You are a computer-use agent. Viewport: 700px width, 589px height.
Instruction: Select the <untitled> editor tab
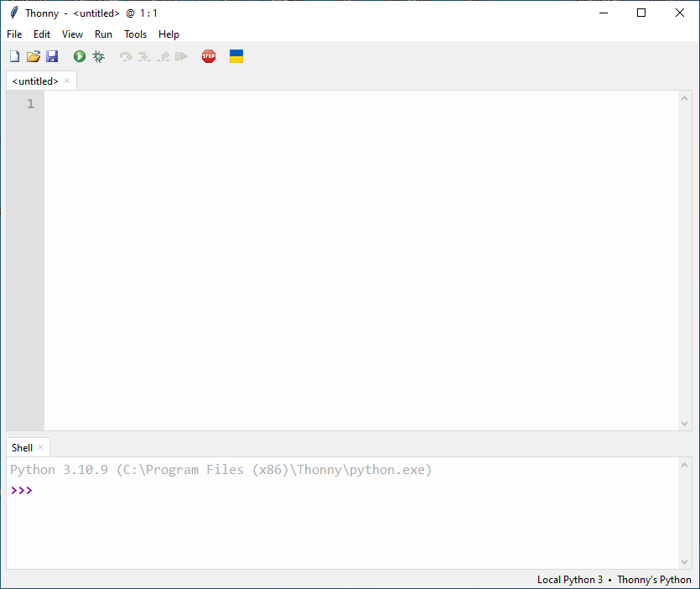pyautogui.click(x=35, y=81)
